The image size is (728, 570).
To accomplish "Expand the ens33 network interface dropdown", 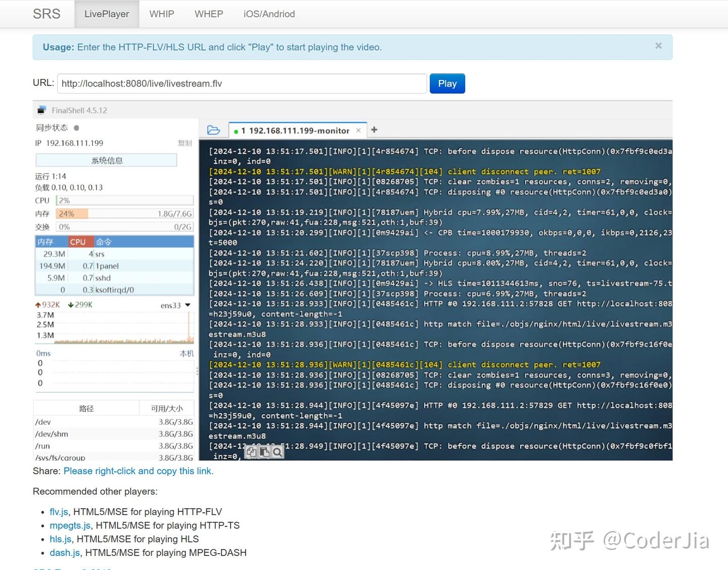I will point(188,305).
